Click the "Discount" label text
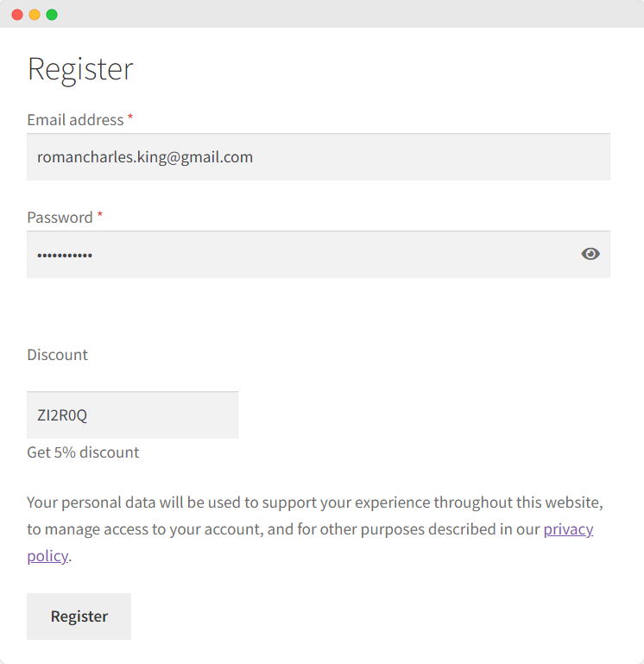 (x=57, y=355)
